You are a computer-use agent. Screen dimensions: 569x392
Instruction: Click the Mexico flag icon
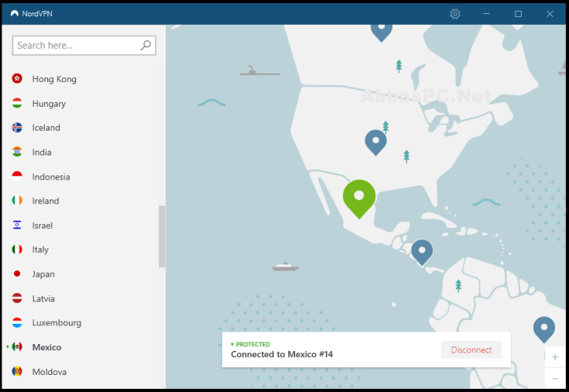tap(17, 346)
